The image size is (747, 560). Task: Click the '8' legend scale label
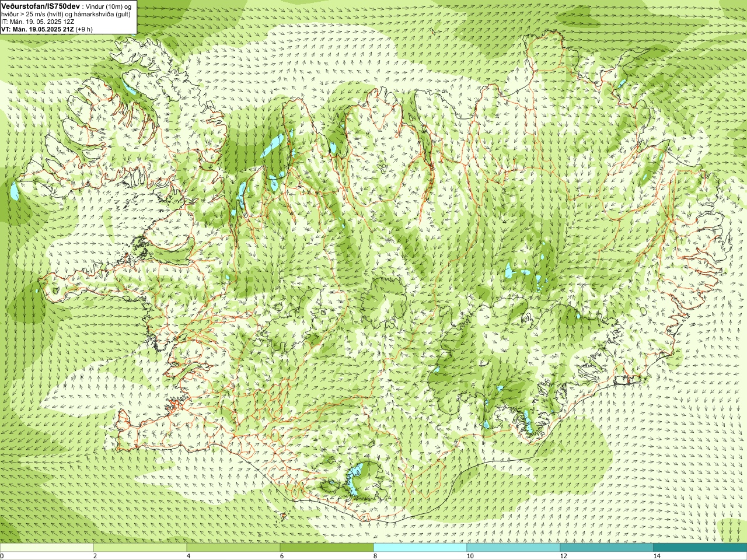click(375, 556)
